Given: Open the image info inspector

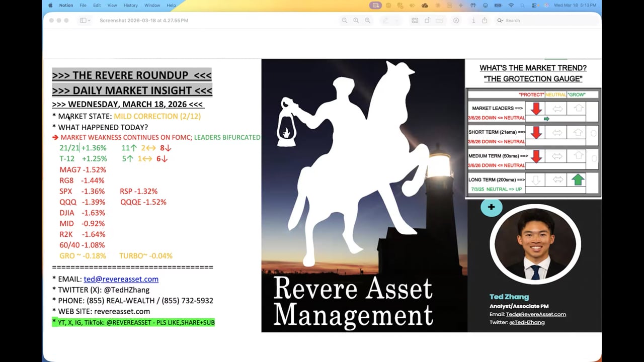Looking at the screenshot, I should [x=473, y=21].
